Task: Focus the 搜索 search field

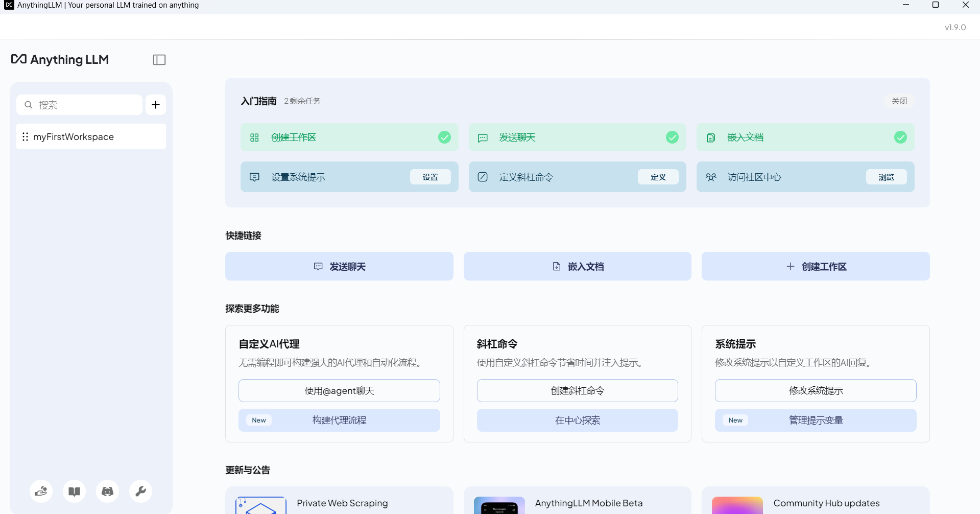Action: tap(80, 105)
